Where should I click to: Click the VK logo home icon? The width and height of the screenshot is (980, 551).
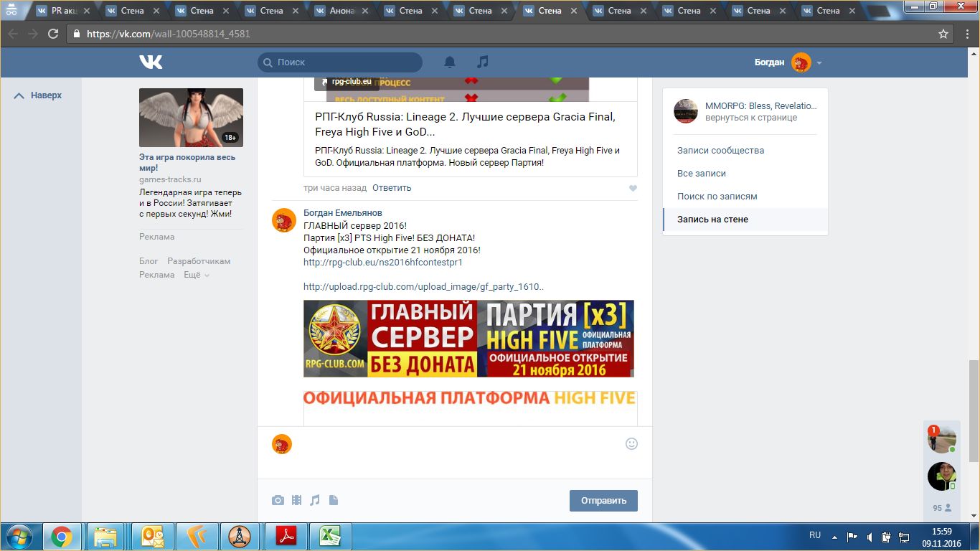pos(151,62)
